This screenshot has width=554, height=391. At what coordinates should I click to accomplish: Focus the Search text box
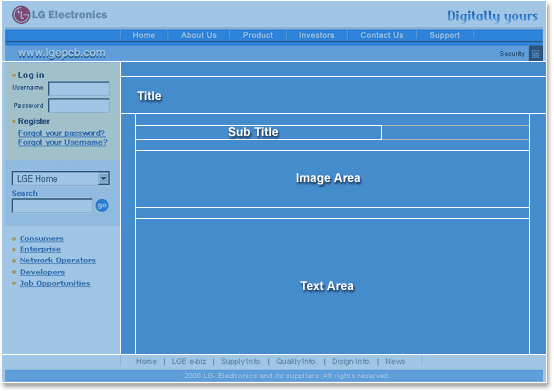52,206
